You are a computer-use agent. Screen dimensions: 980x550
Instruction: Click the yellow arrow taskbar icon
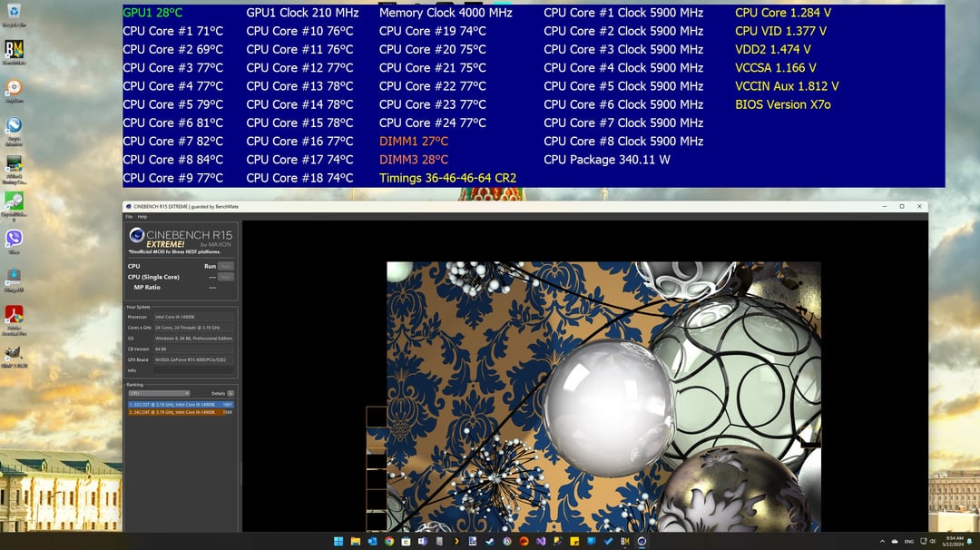456,541
